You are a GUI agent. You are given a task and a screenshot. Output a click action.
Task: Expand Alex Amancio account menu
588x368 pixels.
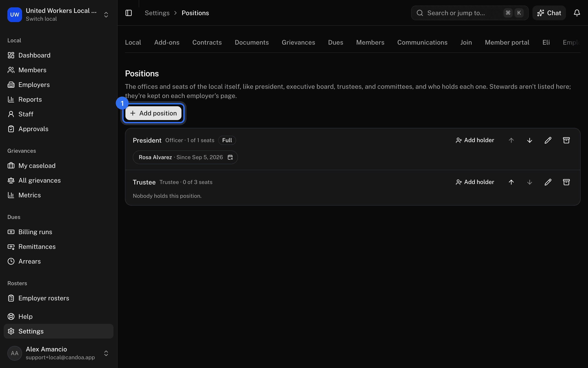tap(106, 353)
